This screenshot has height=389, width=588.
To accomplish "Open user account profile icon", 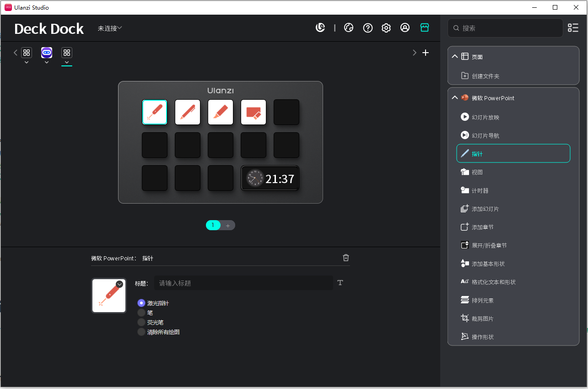I will 405,28.
